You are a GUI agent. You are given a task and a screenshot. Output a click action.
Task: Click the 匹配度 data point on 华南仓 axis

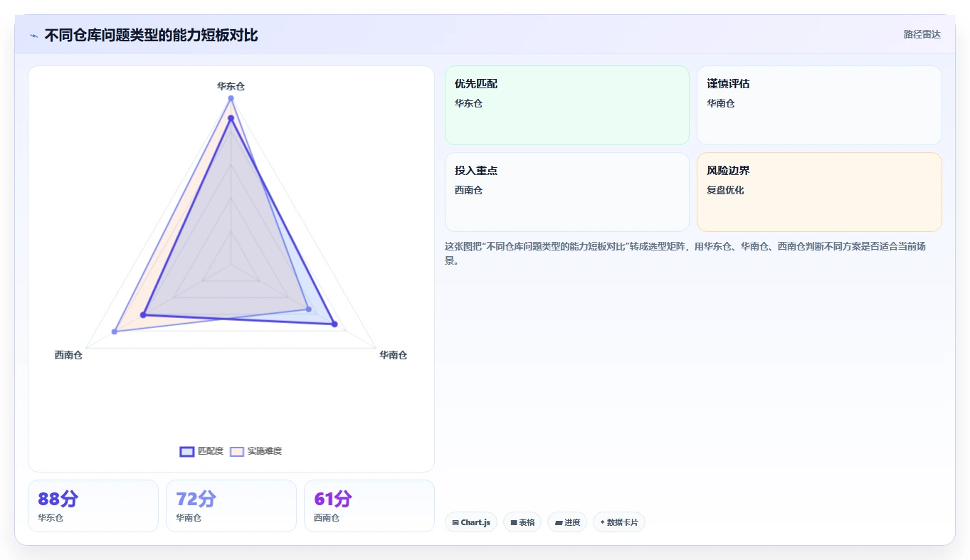334,324
